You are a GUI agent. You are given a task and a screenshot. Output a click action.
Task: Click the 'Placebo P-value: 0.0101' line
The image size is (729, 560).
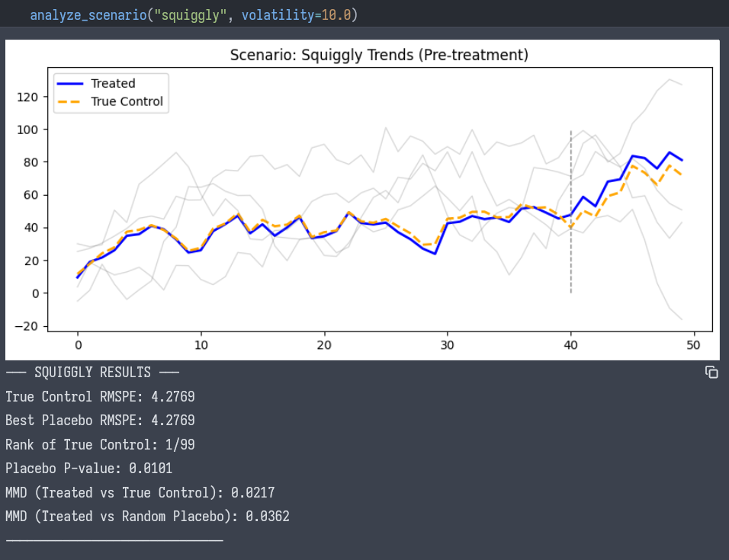point(89,469)
